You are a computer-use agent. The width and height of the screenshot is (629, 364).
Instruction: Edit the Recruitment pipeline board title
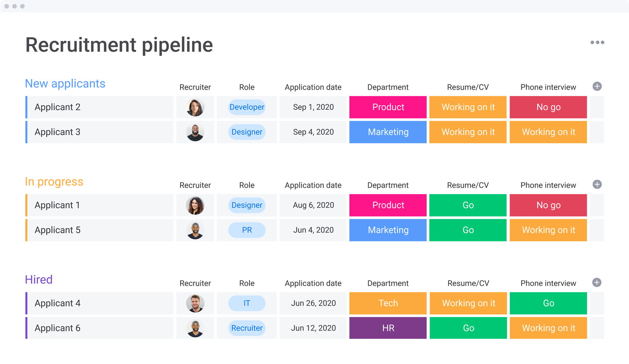click(x=119, y=44)
